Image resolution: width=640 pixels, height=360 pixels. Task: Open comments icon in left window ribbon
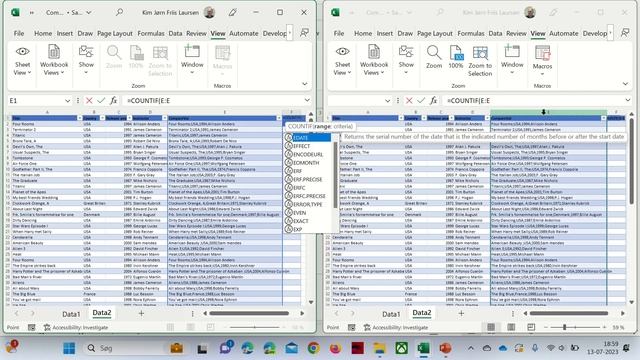(x=304, y=33)
